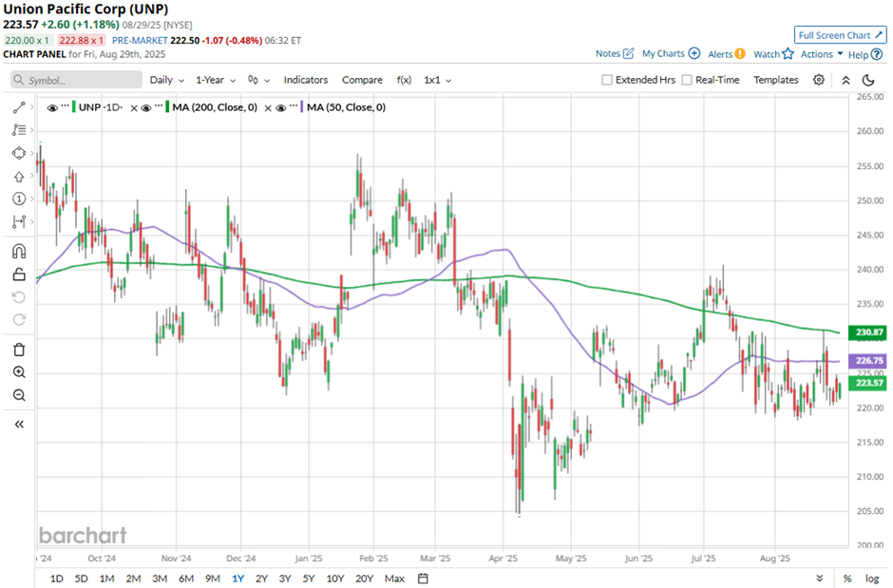Switch to dark mode moon icon

(x=868, y=80)
